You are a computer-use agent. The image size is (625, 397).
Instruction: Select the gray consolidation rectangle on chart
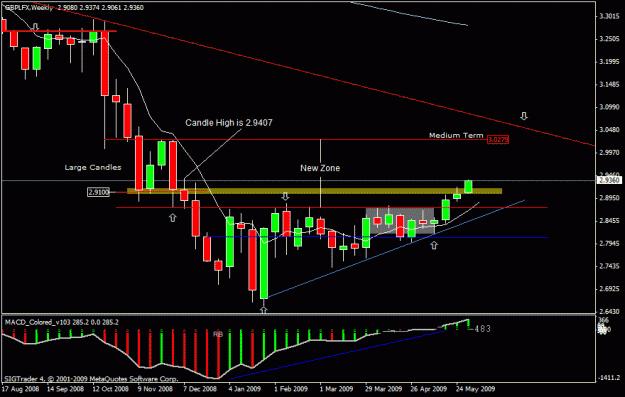point(400,221)
